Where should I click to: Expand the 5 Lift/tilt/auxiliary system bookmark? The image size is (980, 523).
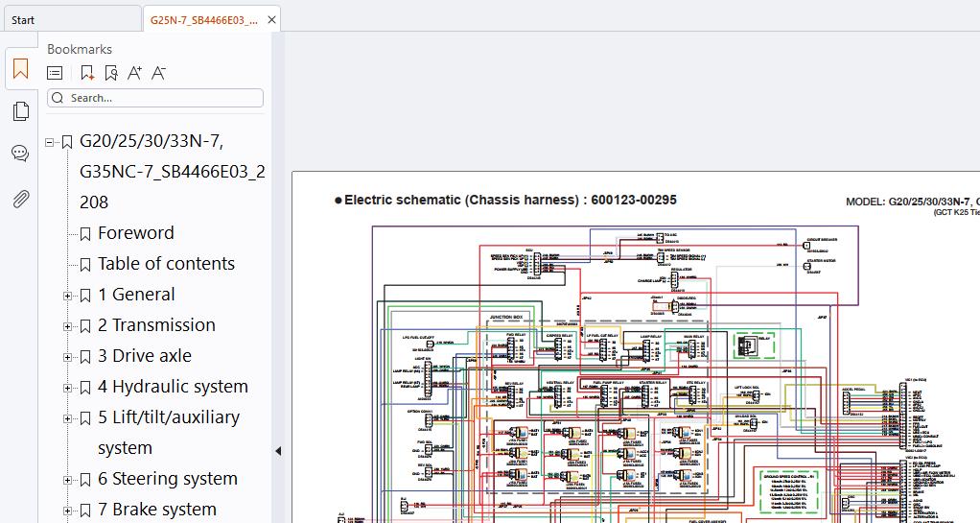pos(67,418)
